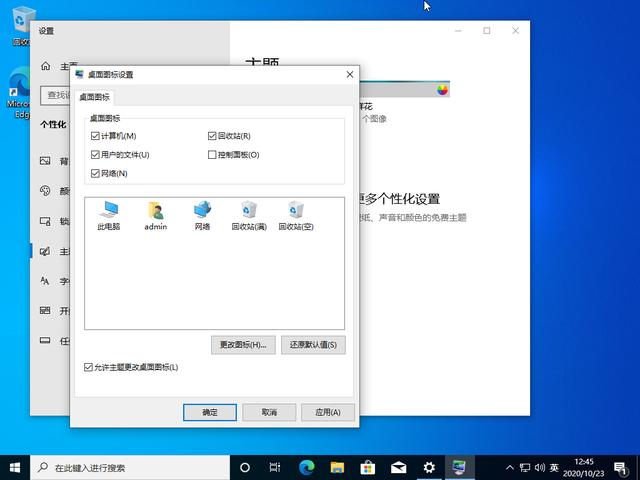Open the colors palette icon in Settings sidebar

pyautogui.click(x=45, y=191)
